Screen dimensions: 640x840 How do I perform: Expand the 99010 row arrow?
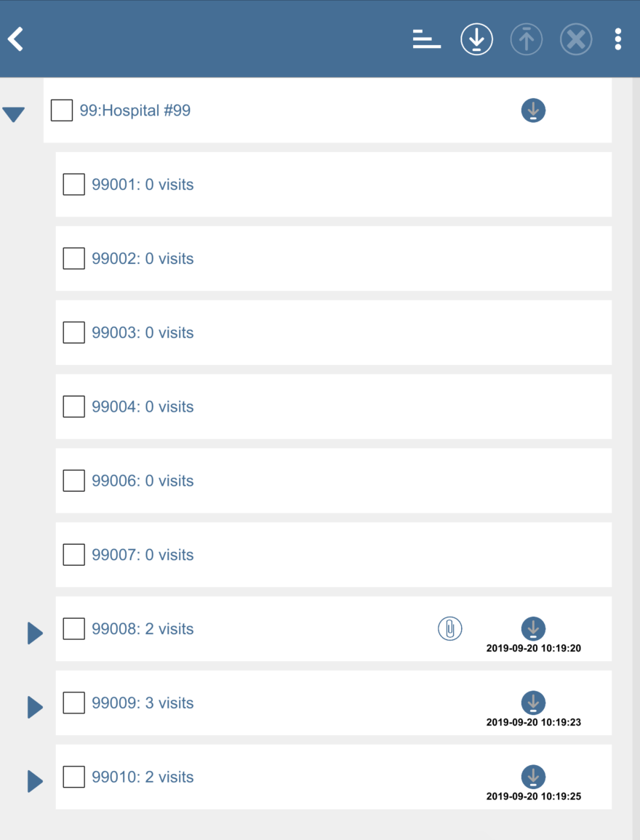35,781
